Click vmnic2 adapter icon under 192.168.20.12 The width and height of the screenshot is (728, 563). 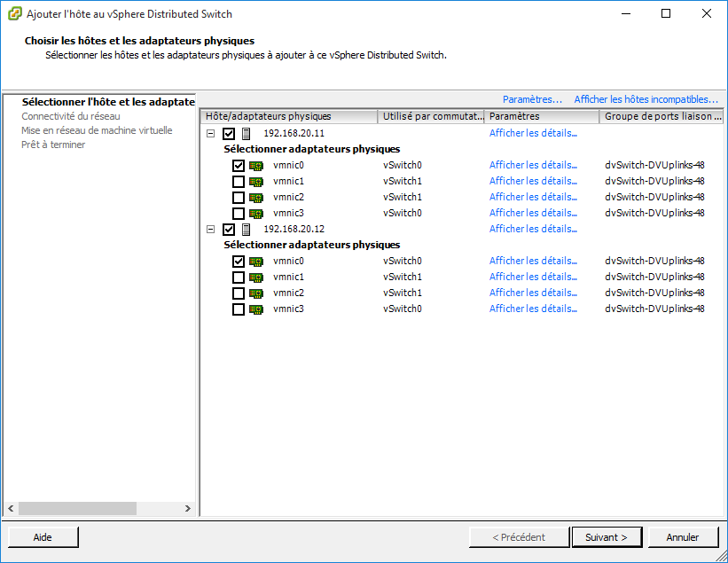(x=256, y=293)
